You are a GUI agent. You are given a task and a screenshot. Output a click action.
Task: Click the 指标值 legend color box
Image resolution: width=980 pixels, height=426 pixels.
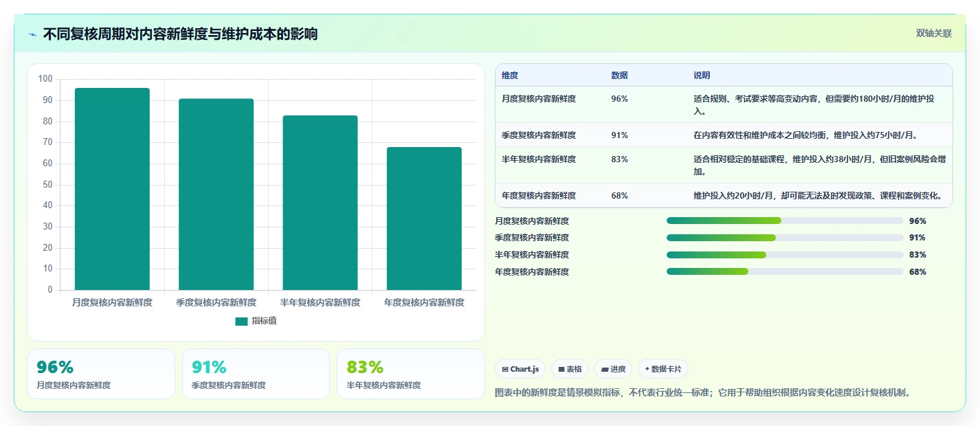(x=241, y=321)
